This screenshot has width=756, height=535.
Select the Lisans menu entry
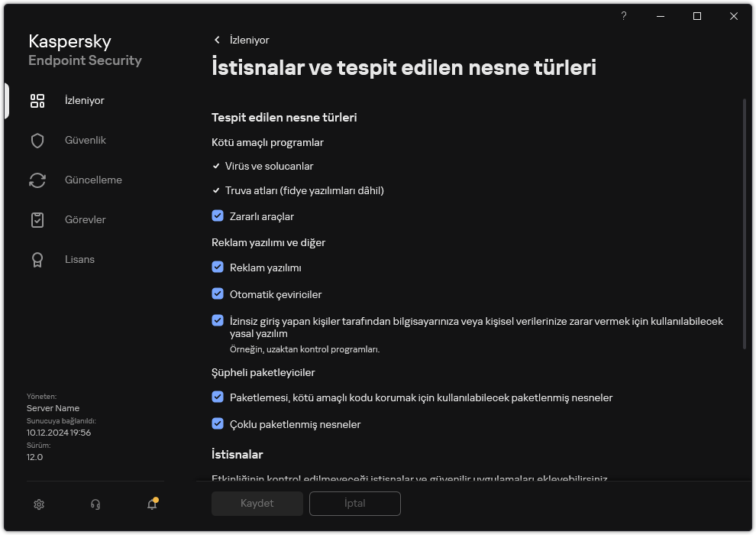[x=79, y=259]
